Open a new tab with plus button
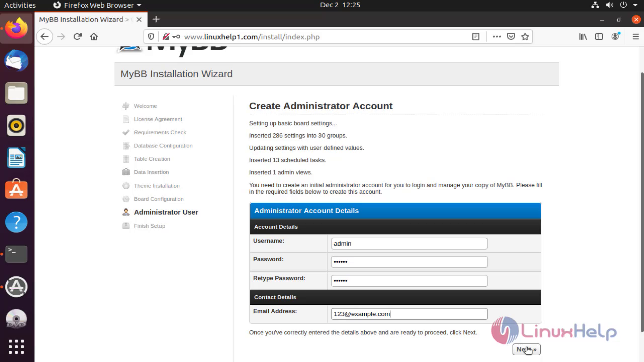 pyautogui.click(x=156, y=19)
